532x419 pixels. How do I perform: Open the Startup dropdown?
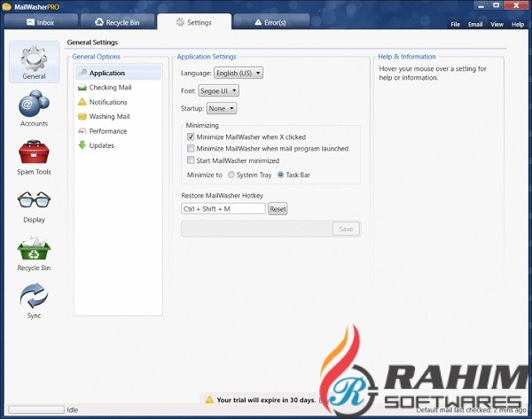[222, 108]
